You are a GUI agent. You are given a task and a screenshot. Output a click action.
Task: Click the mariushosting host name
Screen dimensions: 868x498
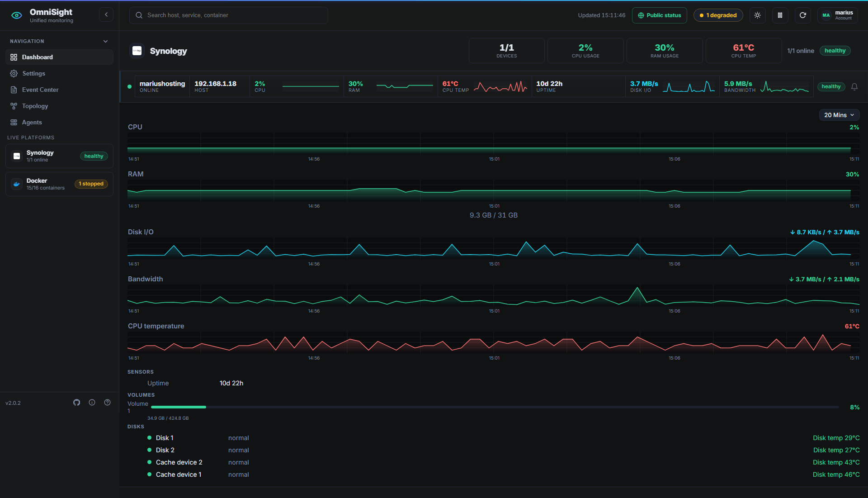[x=162, y=84]
